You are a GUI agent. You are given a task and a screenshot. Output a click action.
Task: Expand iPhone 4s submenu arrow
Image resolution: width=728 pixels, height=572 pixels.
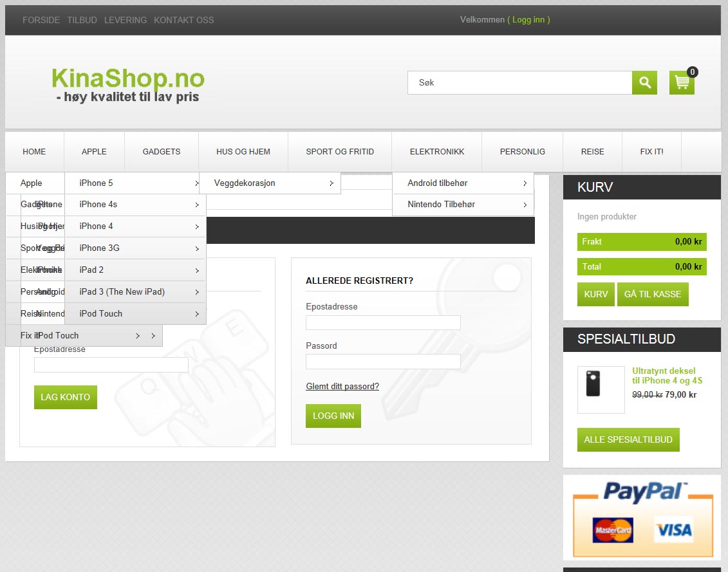(197, 205)
